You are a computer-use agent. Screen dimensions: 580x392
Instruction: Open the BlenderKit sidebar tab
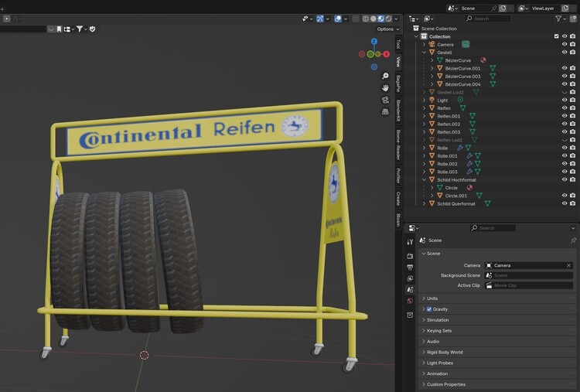tap(399, 110)
